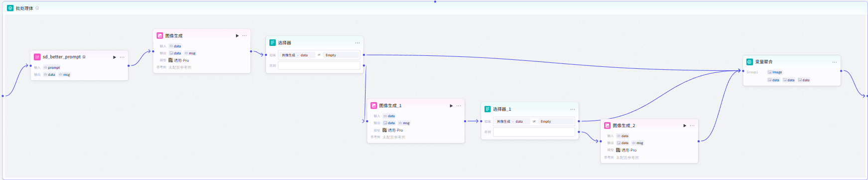Open the sd_better_prompt node options menu
Viewport: 868px width, 180px height.
122,57
